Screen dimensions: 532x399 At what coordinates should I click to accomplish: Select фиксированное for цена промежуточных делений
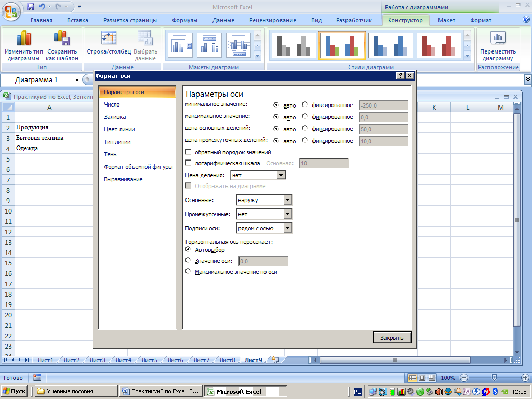[x=304, y=140]
